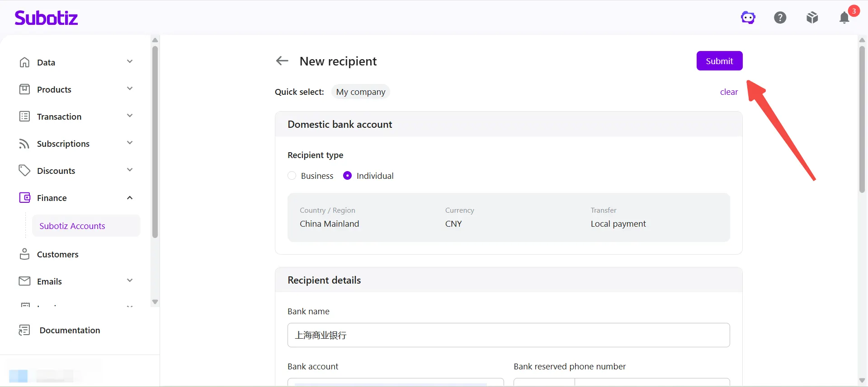Click the CNY currency value
The height and width of the screenshot is (387, 868).
coord(453,224)
